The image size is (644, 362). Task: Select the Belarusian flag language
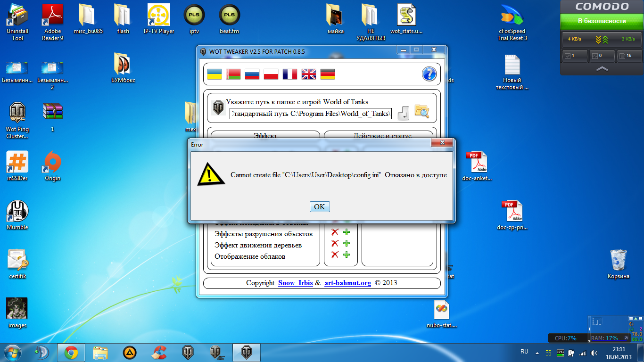[233, 74]
